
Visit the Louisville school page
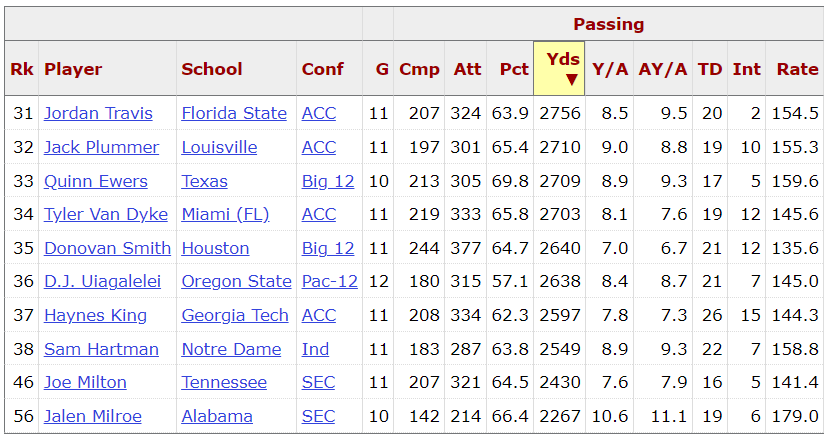[219, 147]
